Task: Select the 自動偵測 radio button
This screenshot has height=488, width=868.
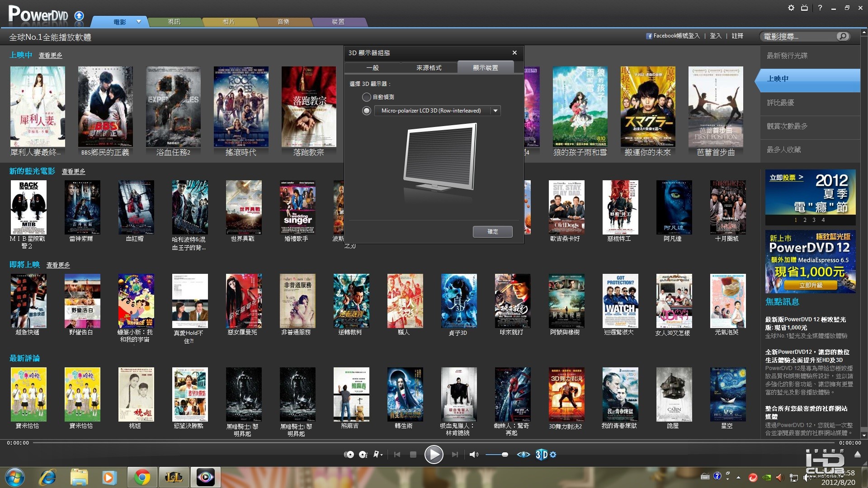Action: [x=366, y=97]
